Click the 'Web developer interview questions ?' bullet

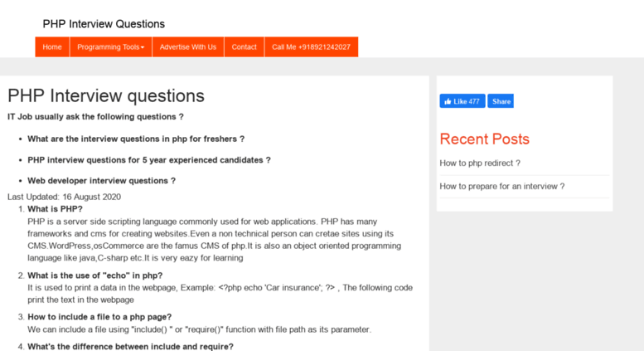pos(101,181)
